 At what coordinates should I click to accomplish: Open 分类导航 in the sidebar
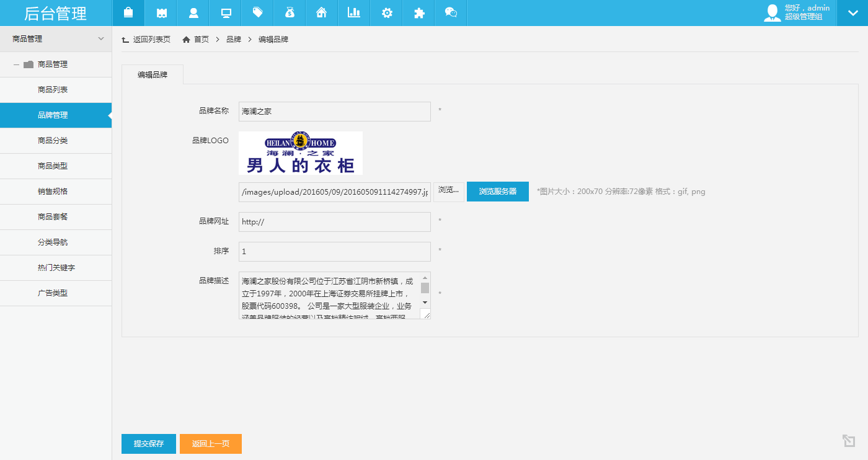pyautogui.click(x=56, y=242)
